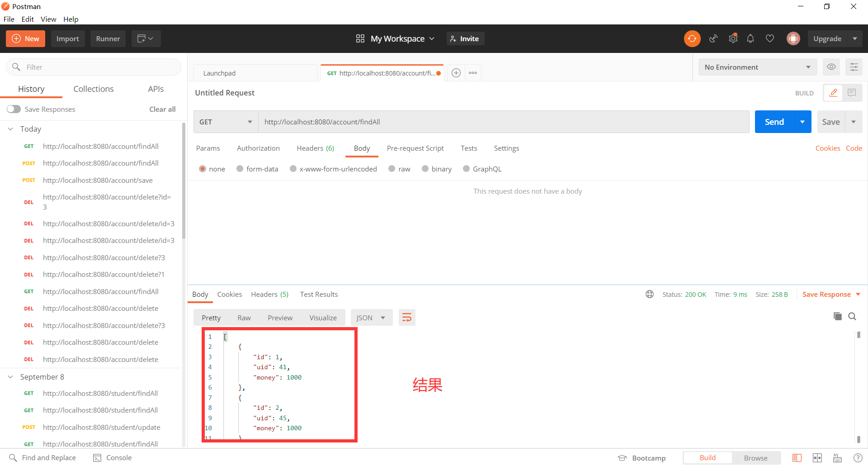868x466 pixels.
Task: Click the history Filter field
Action: coord(94,67)
